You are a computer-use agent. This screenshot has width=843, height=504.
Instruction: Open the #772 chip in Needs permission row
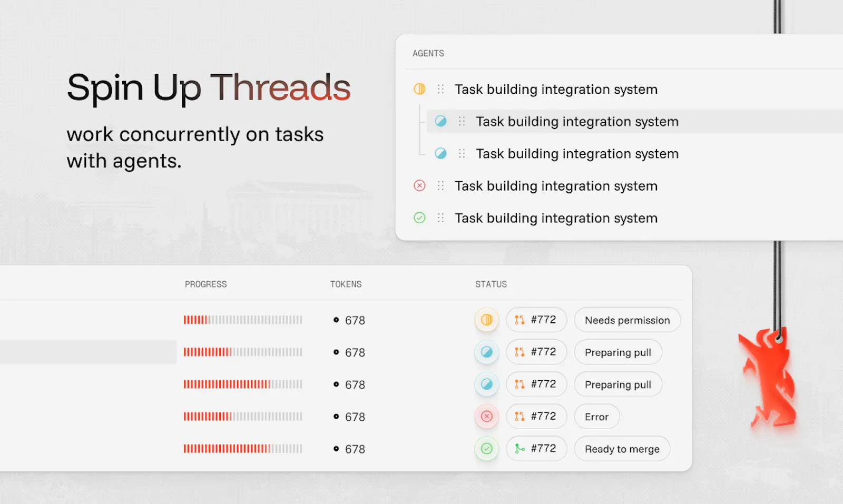(x=536, y=320)
